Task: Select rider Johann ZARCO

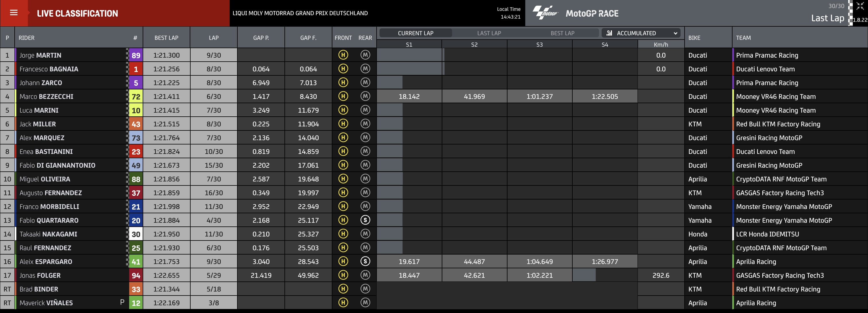Action: coord(41,83)
